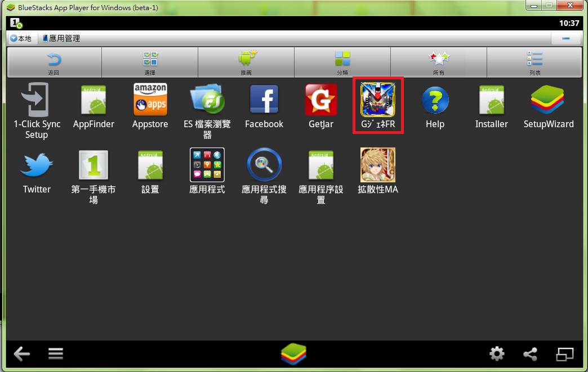The width and height of the screenshot is (588, 372).
Task: Click the 10:37 clock in the status bar
Action: coord(569,23)
